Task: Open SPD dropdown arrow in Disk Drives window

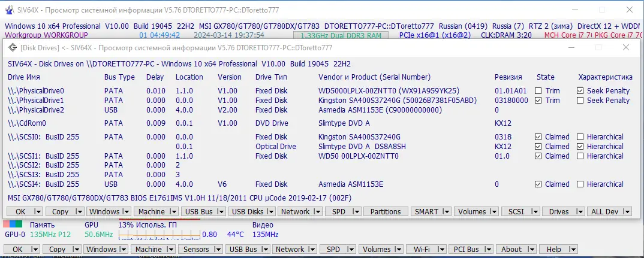Action: (357, 212)
